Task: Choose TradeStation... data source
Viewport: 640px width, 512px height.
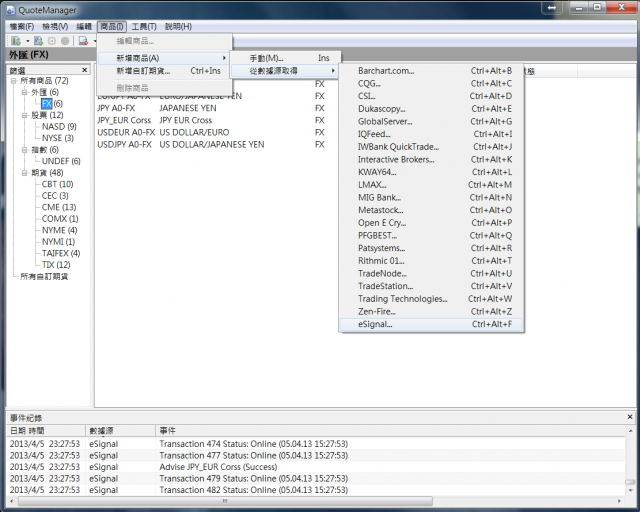Action: [431, 286]
